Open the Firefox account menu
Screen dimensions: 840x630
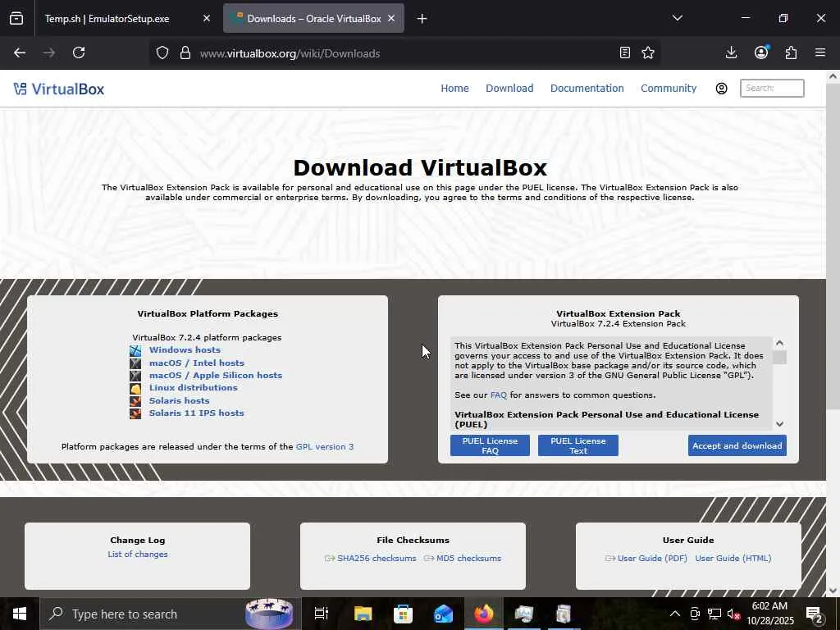tap(761, 52)
